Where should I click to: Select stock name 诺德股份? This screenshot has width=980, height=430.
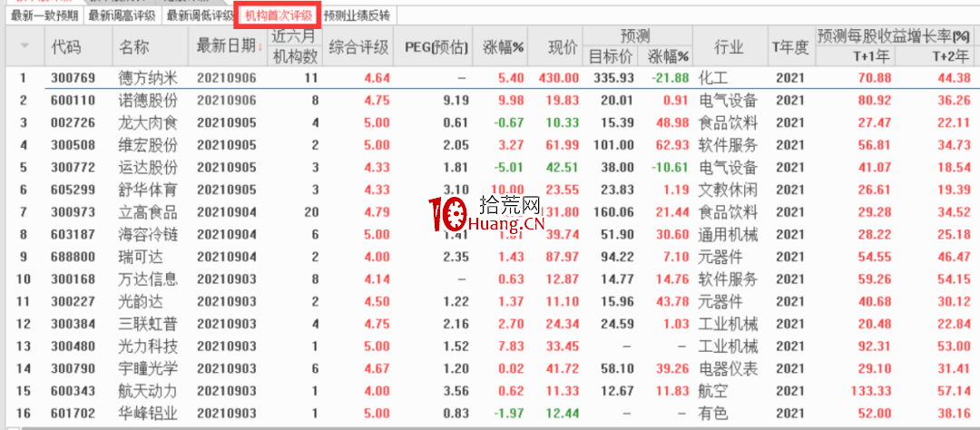click(148, 100)
